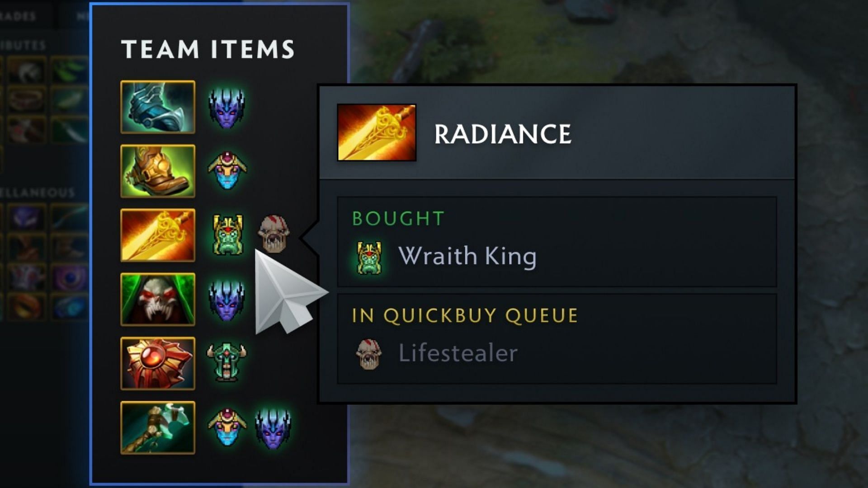Screen dimensions: 868x488
Task: Select the red Crimson Guard shield item
Action: 158,364
